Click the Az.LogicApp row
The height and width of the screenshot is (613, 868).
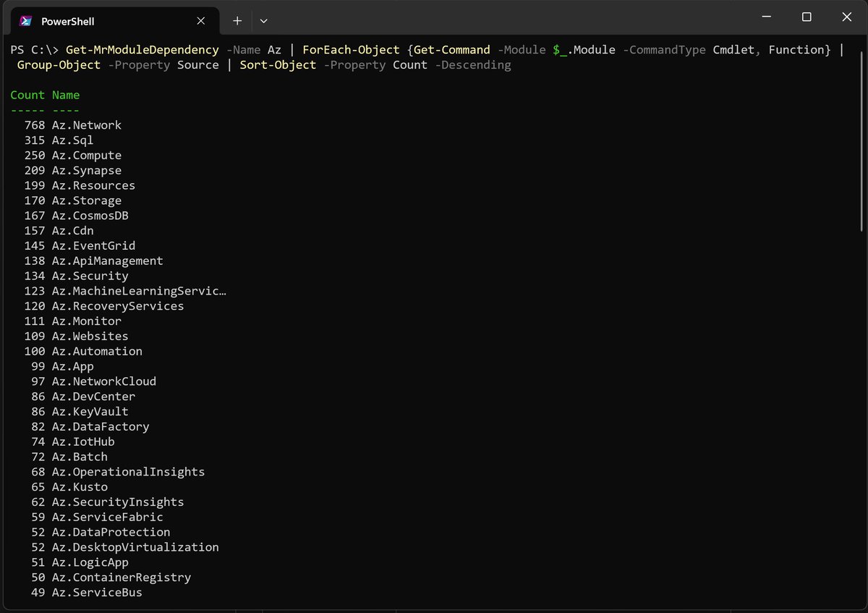80,562
